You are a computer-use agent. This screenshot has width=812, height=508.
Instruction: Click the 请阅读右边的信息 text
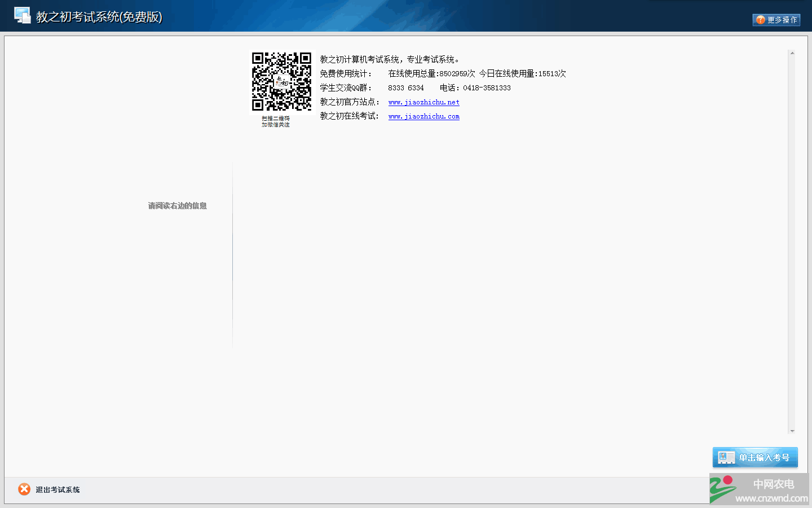coord(178,206)
